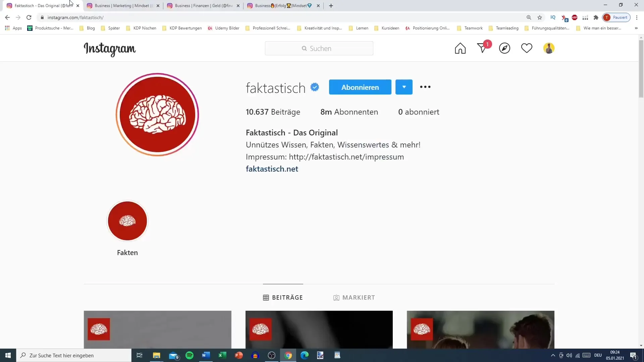This screenshot has width=644, height=362.
Task: Open the Explore compass icon
Action: click(x=504, y=48)
